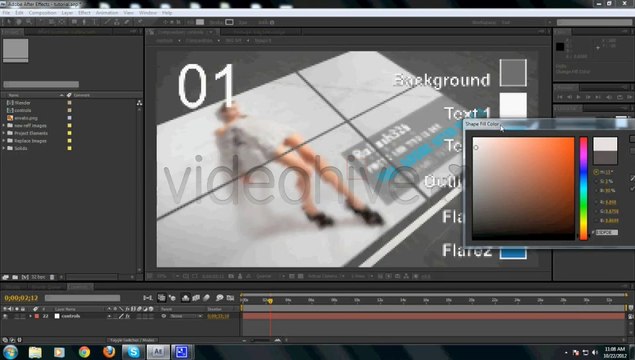Viewport: 635px width, 360px height.
Task: Delete selected item with trash icon
Action: (x=52, y=277)
